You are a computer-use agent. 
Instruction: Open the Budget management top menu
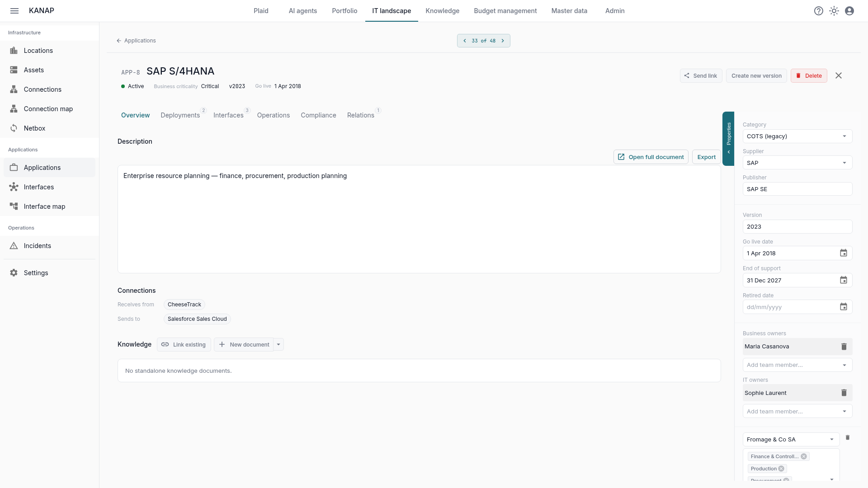point(505,11)
